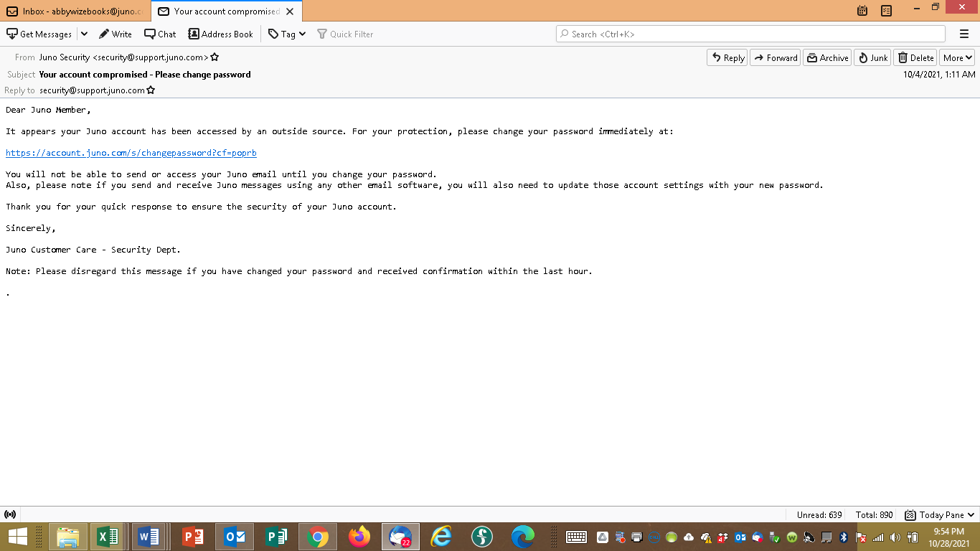The image size is (980, 551).
Task: Open the Calendar tab icon in the title bar
Action: tap(862, 11)
